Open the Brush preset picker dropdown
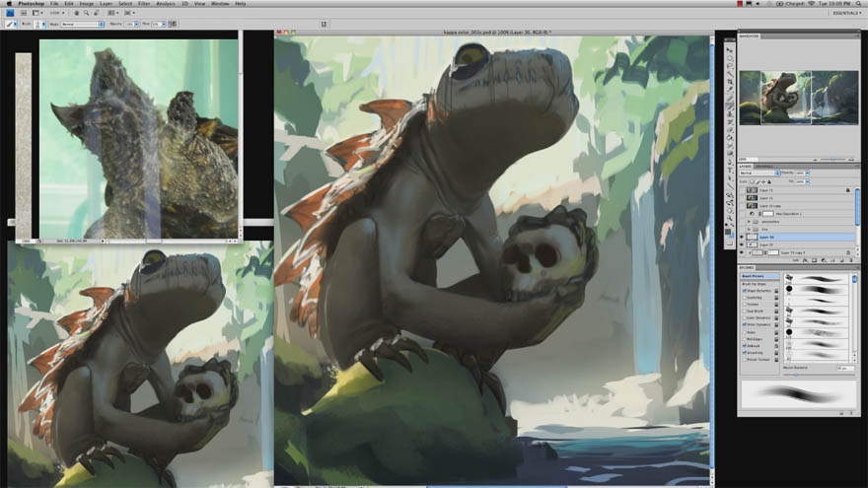 (40, 25)
